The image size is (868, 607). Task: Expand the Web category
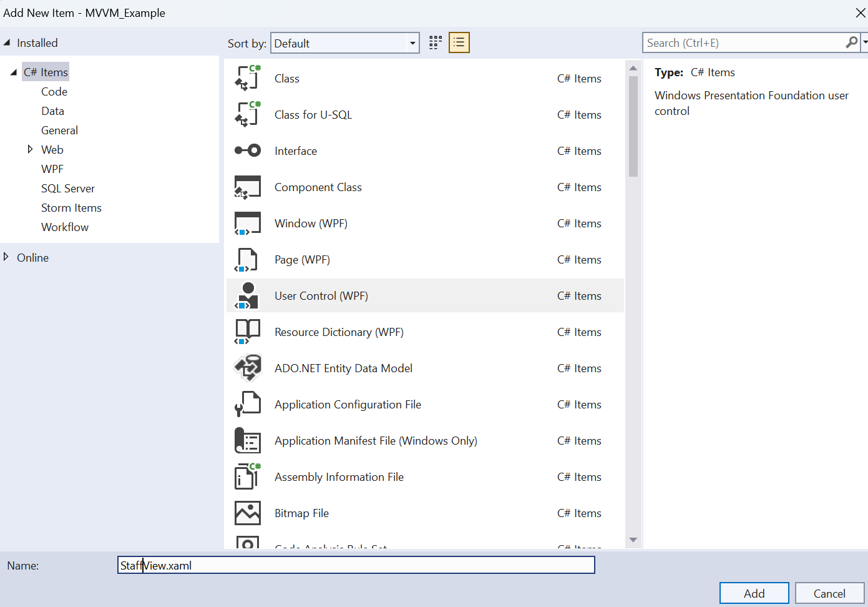click(x=30, y=149)
